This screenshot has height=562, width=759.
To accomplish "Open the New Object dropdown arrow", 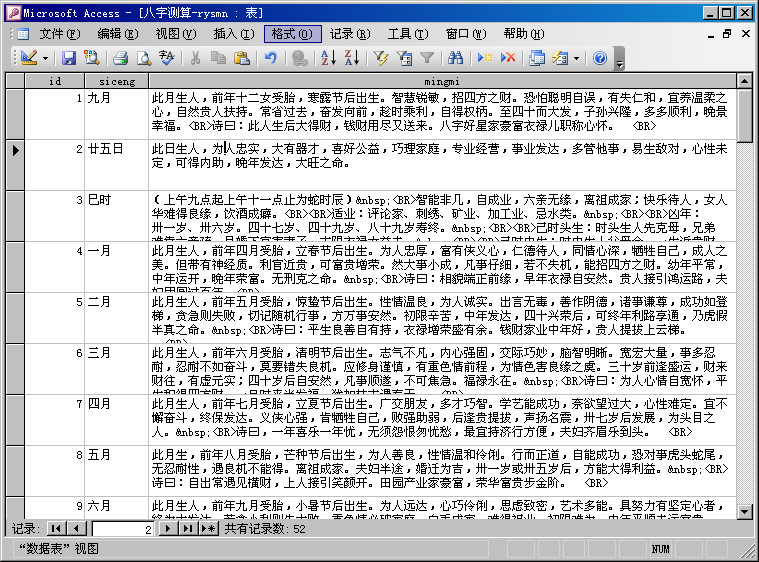I will click(577, 59).
